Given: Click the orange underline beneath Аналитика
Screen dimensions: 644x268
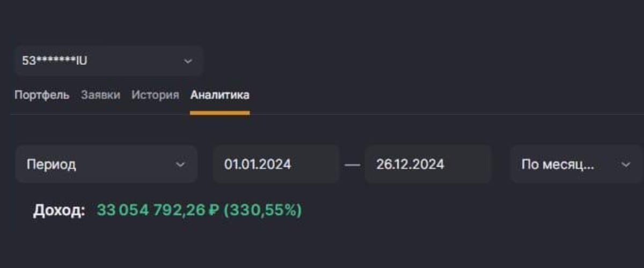Looking at the screenshot, I should point(219,113).
